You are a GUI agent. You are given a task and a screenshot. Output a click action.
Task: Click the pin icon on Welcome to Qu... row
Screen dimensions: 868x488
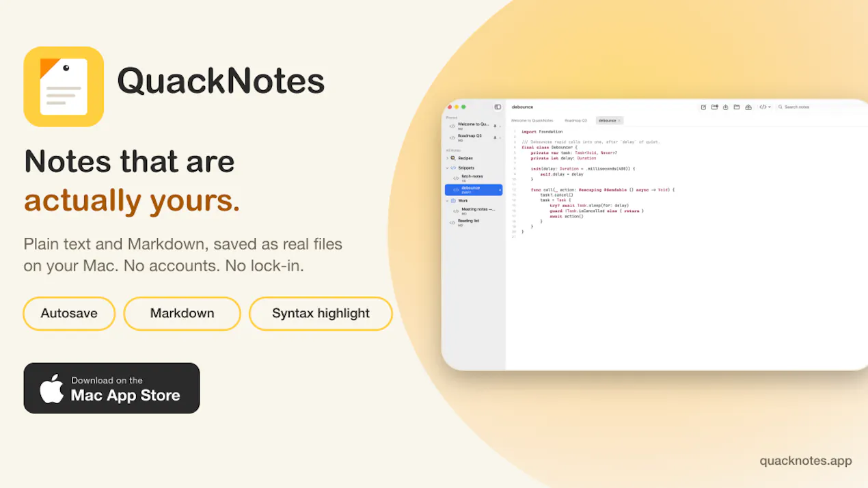coord(495,126)
